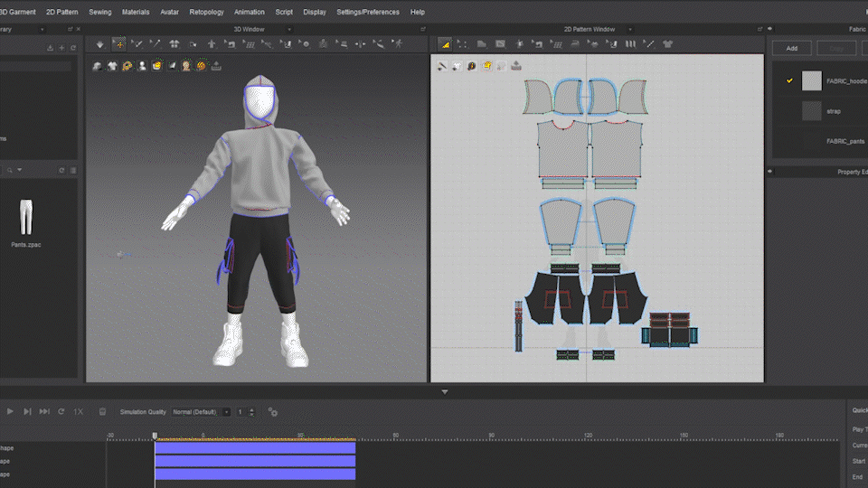The width and height of the screenshot is (868, 488).
Task: Click the animation settings gear icon
Action: pos(272,412)
